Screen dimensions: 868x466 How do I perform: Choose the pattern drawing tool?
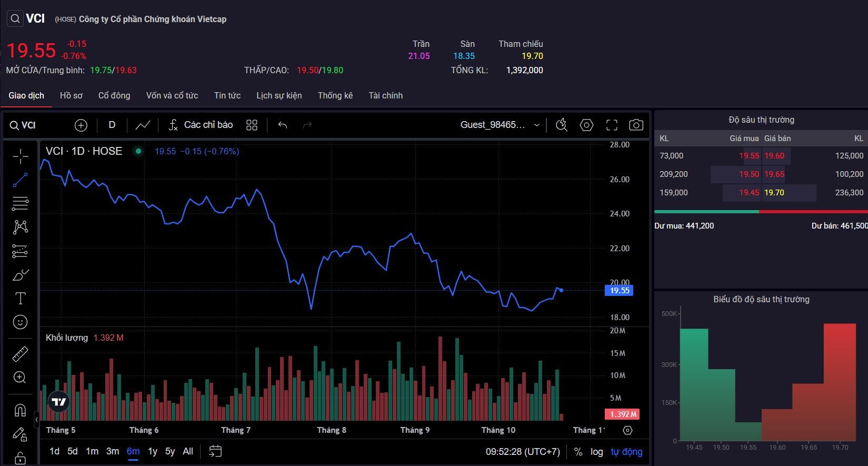point(21,227)
